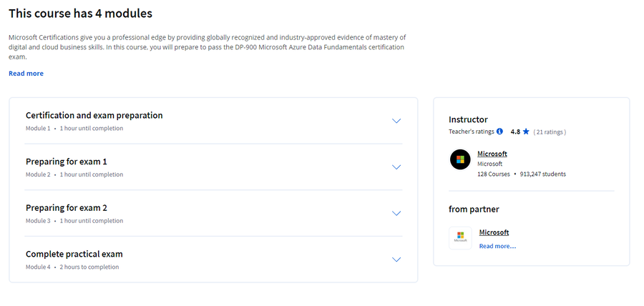Click the Module 4 duration text
This screenshot has height=306, width=644.
pyautogui.click(x=89, y=267)
